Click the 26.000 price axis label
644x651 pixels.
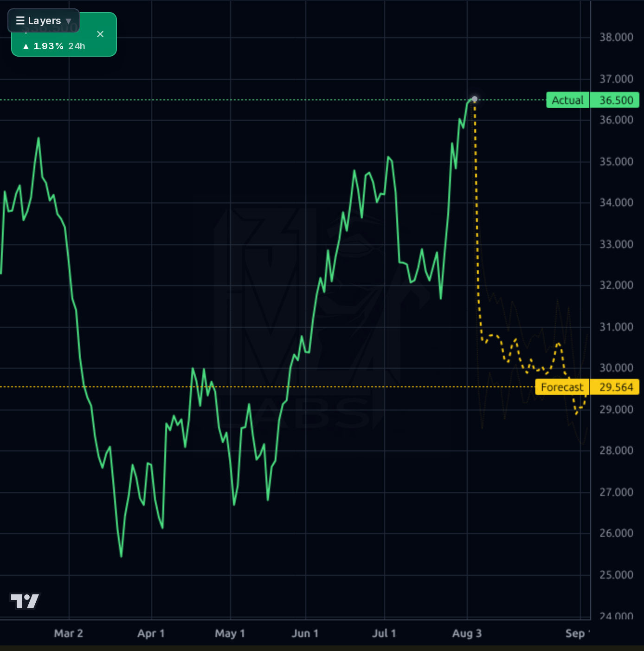tap(616, 533)
